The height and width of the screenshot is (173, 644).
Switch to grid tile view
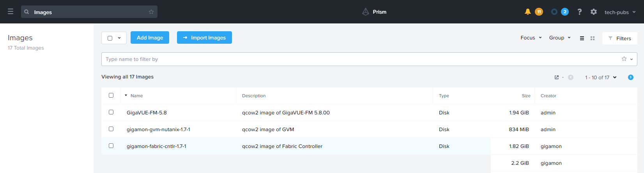tap(593, 38)
